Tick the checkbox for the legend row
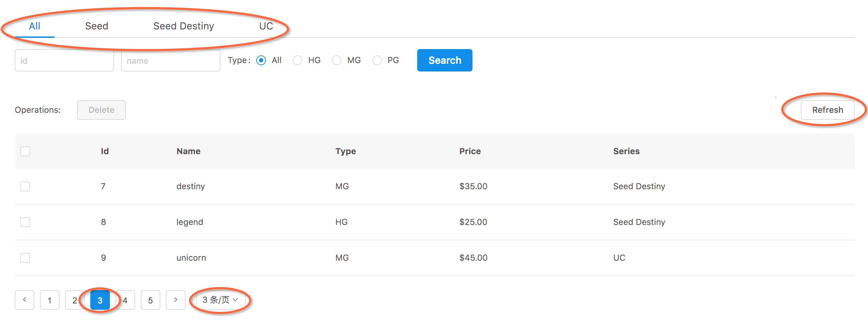This screenshot has width=868, height=328. pyautogui.click(x=25, y=222)
